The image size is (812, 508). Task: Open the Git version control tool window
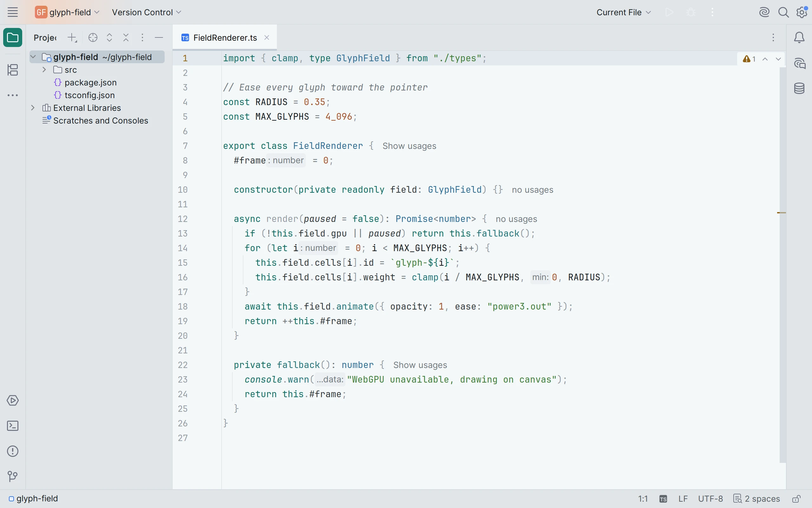(x=13, y=477)
